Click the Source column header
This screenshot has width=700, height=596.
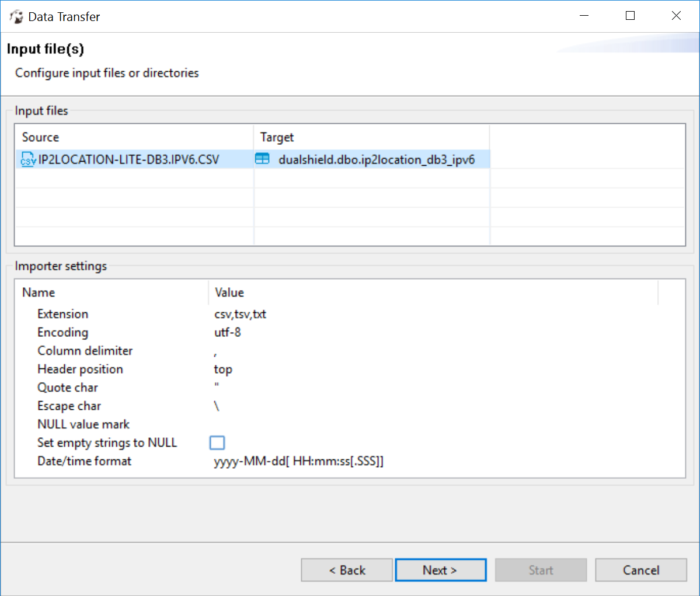(x=41, y=137)
